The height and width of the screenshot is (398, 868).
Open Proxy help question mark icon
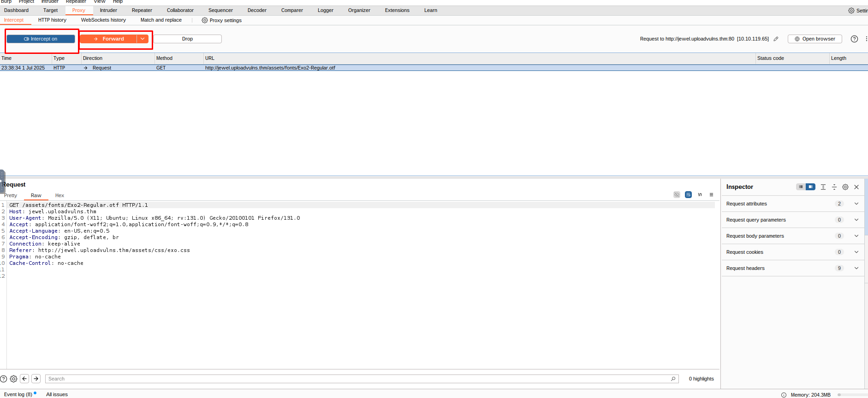pos(854,39)
